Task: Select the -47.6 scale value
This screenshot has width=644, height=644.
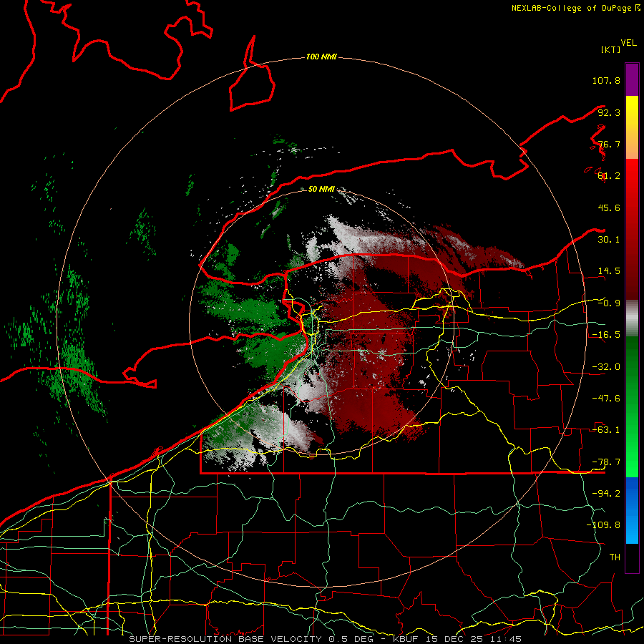Action: tap(606, 398)
